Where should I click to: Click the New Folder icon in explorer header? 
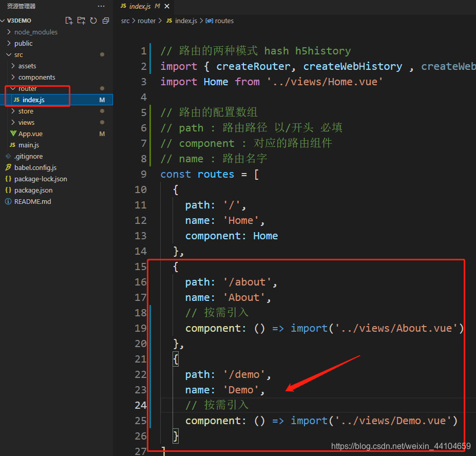(81, 21)
